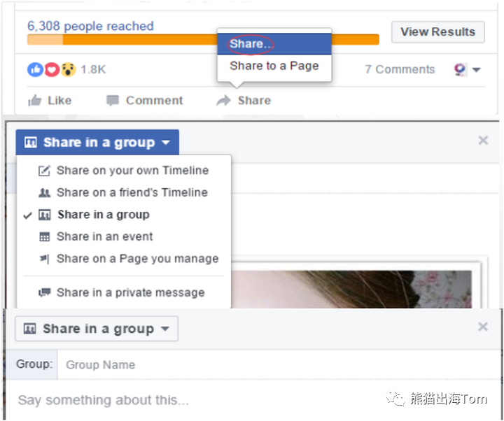Click the red Love reaction icon
The width and height of the screenshot is (504, 421).
coord(51,69)
